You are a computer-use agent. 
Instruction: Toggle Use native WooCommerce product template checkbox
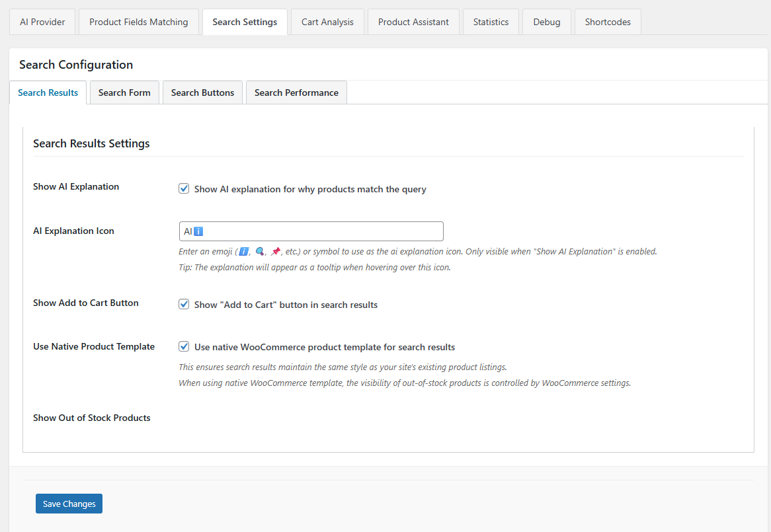click(184, 346)
